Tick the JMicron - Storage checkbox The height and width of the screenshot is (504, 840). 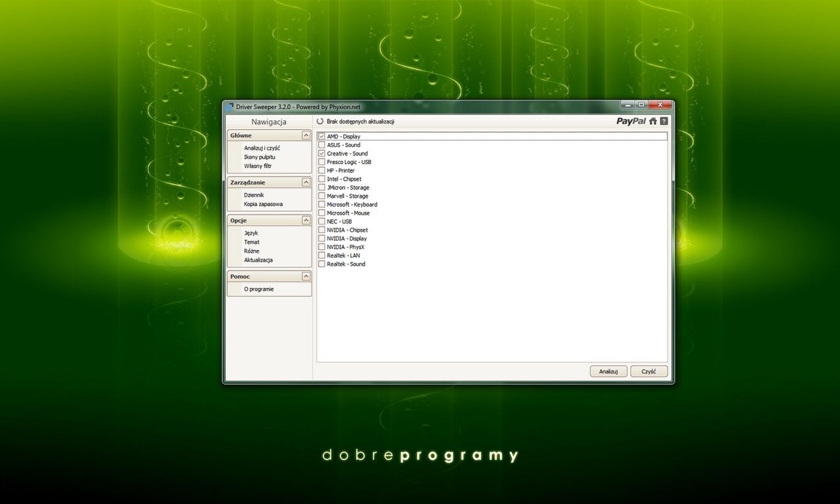point(322,188)
